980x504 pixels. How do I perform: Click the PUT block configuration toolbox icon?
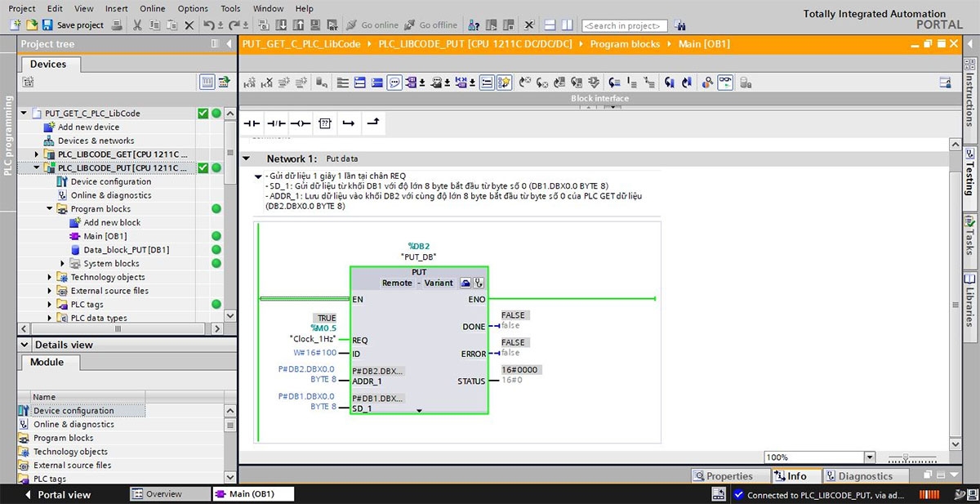click(x=465, y=283)
